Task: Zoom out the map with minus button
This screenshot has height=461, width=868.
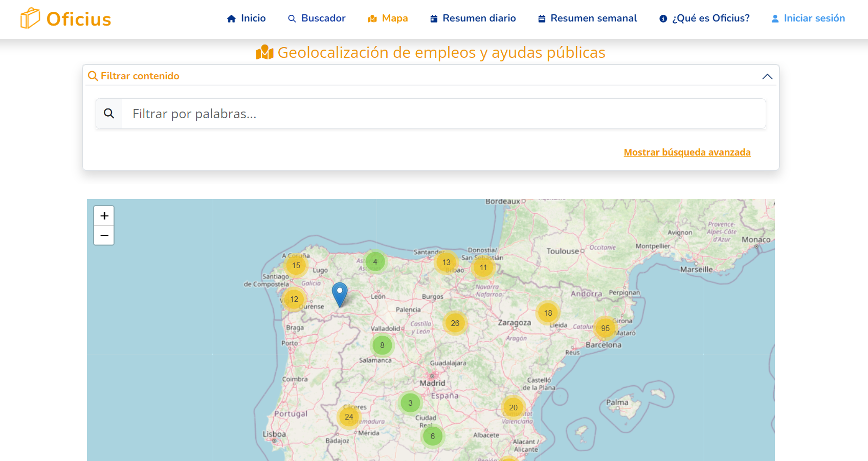Action: coord(104,235)
